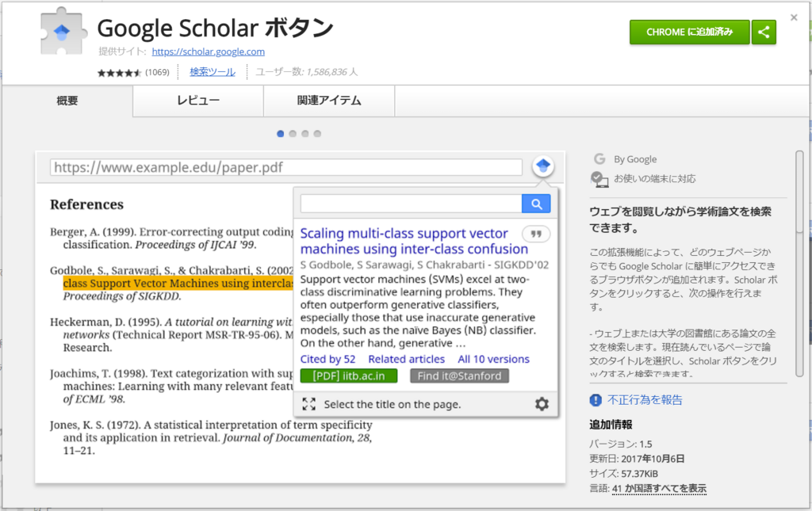
Task: Select the first carousel dot
Action: (280, 134)
